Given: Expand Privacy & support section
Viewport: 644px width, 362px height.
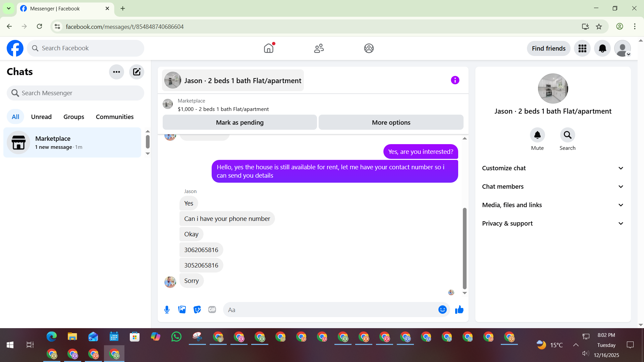Looking at the screenshot, I should tap(553, 224).
